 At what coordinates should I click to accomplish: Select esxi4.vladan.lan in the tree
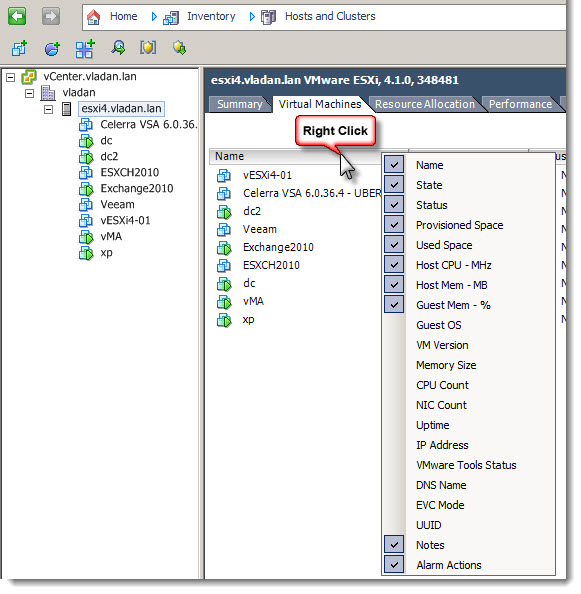point(121,109)
